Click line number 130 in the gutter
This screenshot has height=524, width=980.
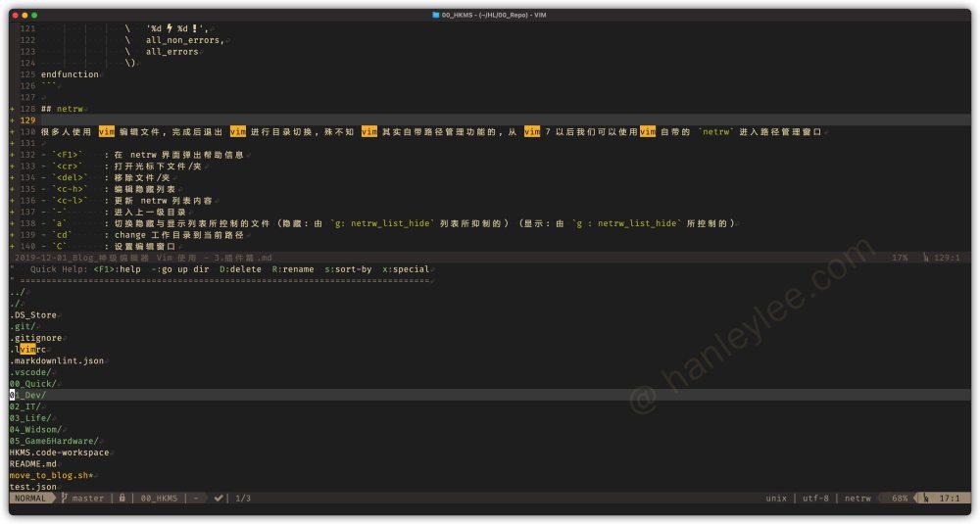tap(27, 132)
